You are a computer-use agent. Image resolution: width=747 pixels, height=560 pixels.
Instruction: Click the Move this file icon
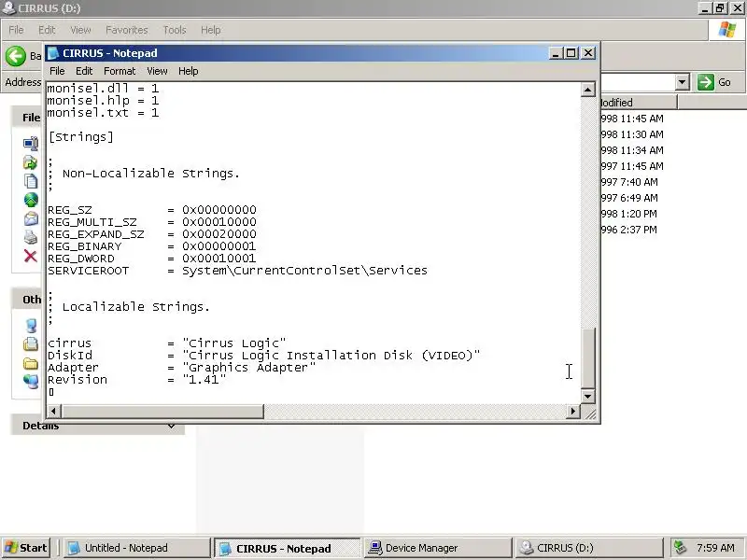click(x=31, y=162)
